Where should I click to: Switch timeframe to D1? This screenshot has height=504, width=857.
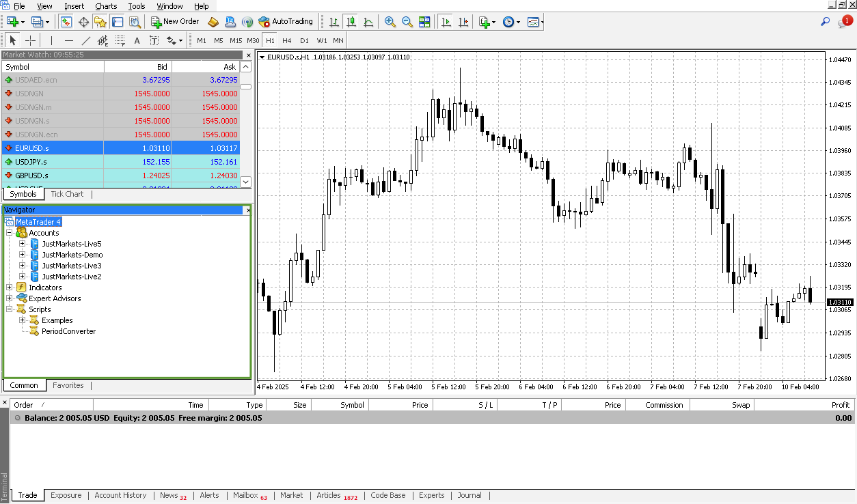click(304, 40)
